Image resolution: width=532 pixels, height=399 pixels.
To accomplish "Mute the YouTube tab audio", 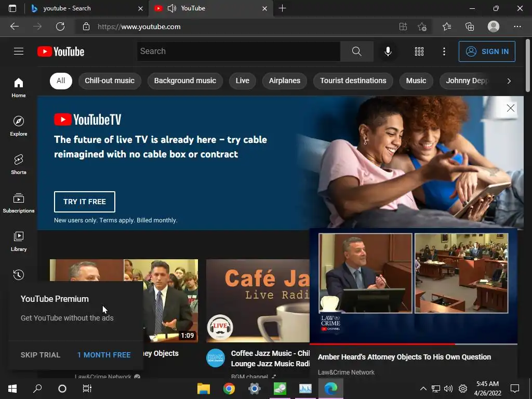I will 171,8.
